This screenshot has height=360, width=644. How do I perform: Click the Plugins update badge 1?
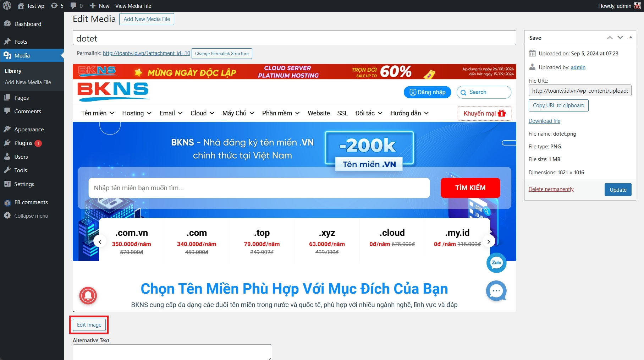[x=38, y=143]
